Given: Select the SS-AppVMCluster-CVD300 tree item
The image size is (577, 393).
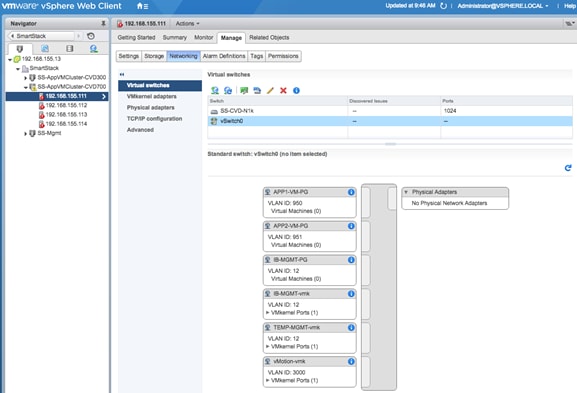Looking at the screenshot, I should [71, 77].
